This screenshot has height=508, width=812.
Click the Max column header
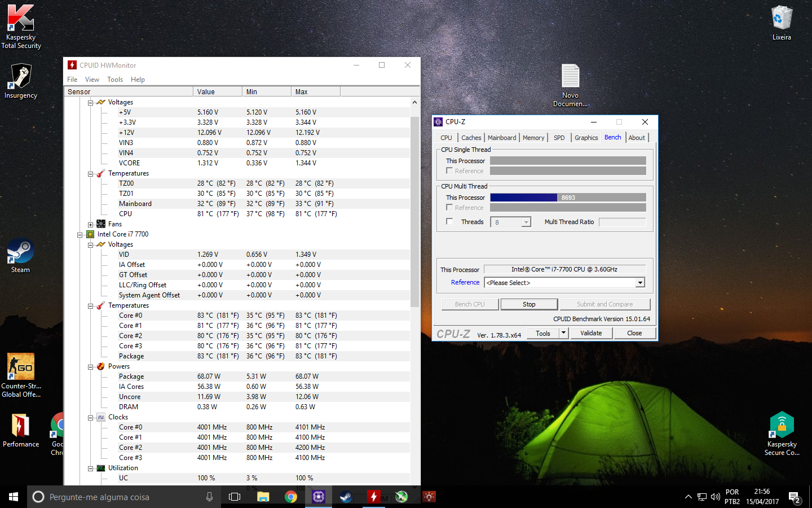pos(316,91)
